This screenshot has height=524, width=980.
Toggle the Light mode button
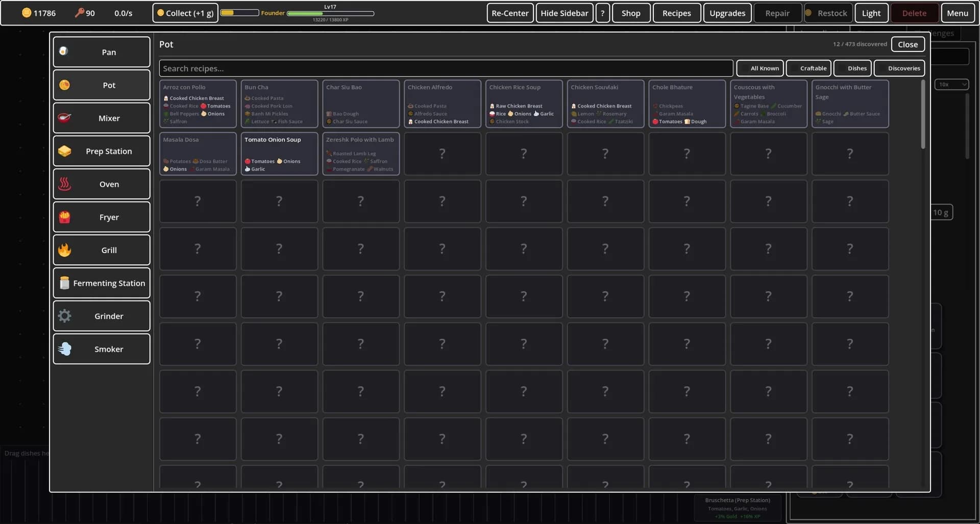click(871, 13)
